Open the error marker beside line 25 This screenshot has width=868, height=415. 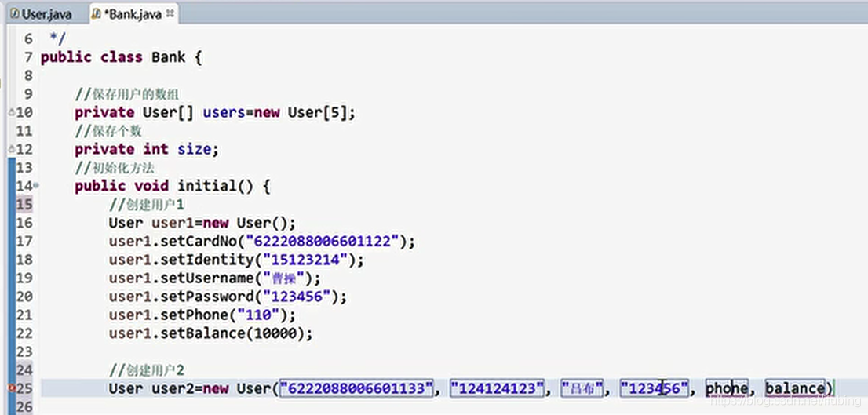tap(12, 388)
